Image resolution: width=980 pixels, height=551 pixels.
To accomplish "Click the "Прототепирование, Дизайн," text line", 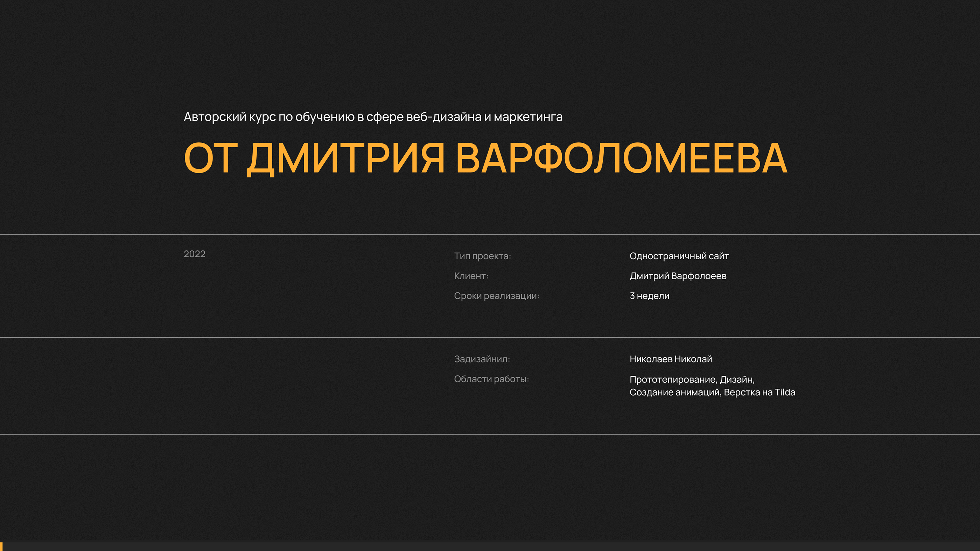I will tap(692, 380).
